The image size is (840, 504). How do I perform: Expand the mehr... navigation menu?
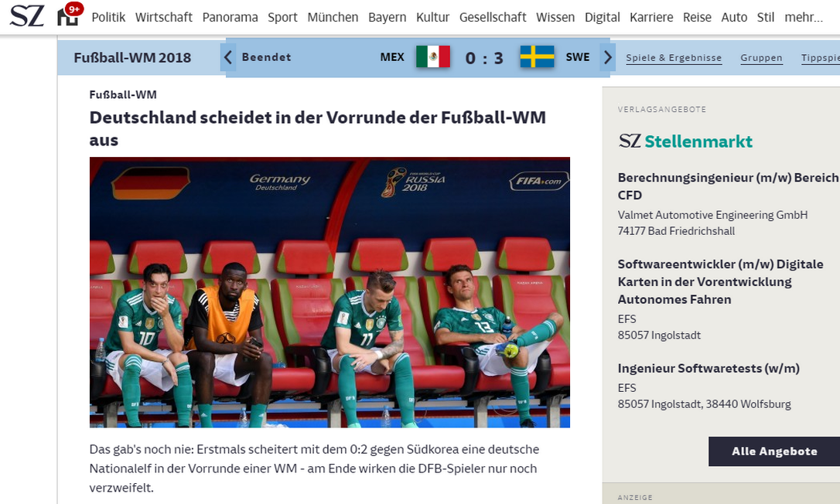[x=803, y=17]
